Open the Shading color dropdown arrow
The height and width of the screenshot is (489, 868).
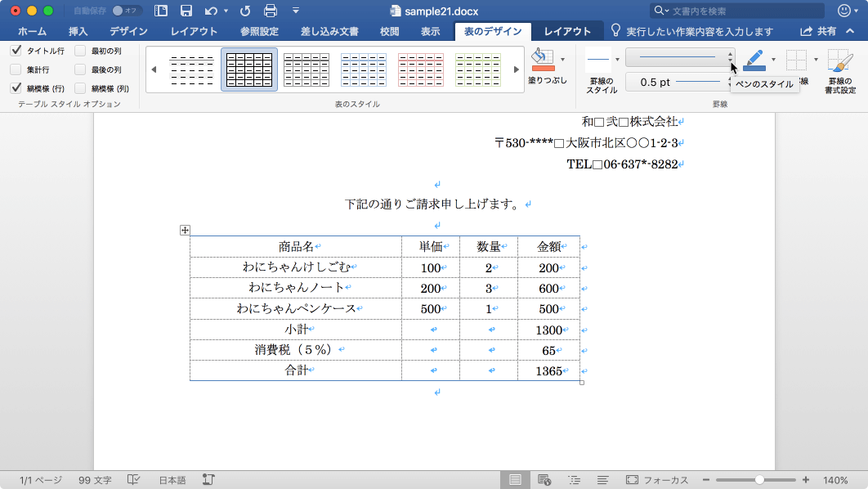click(x=562, y=60)
